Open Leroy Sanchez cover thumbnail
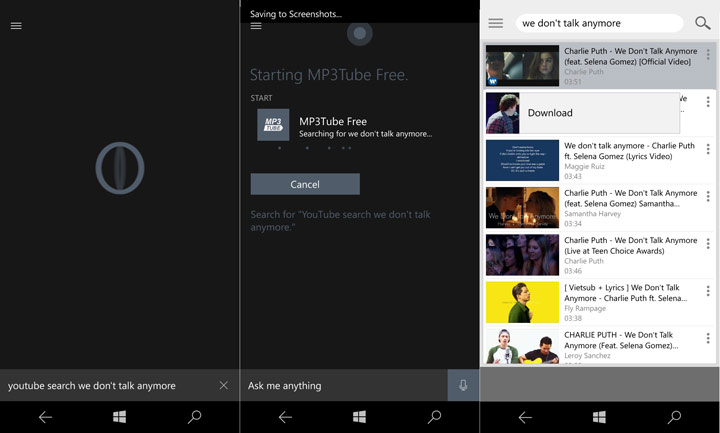Screen dimensions: 720x433 (523, 346)
